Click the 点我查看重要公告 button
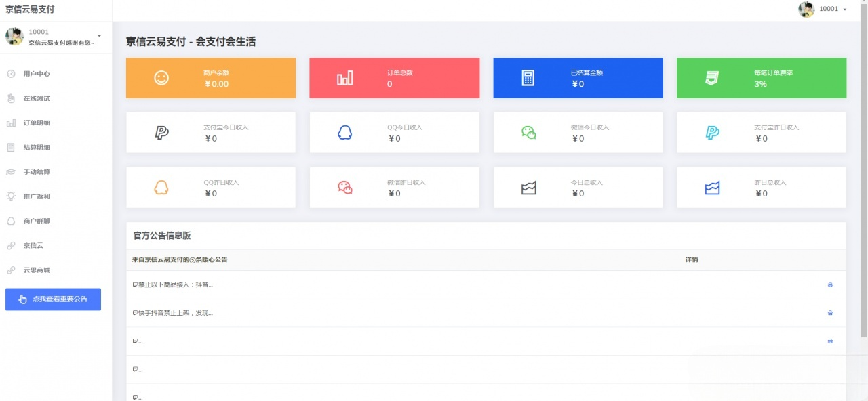The image size is (868, 401). (x=53, y=299)
